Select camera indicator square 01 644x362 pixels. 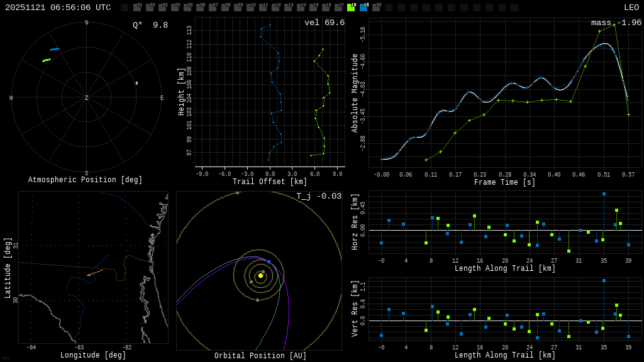138,8
